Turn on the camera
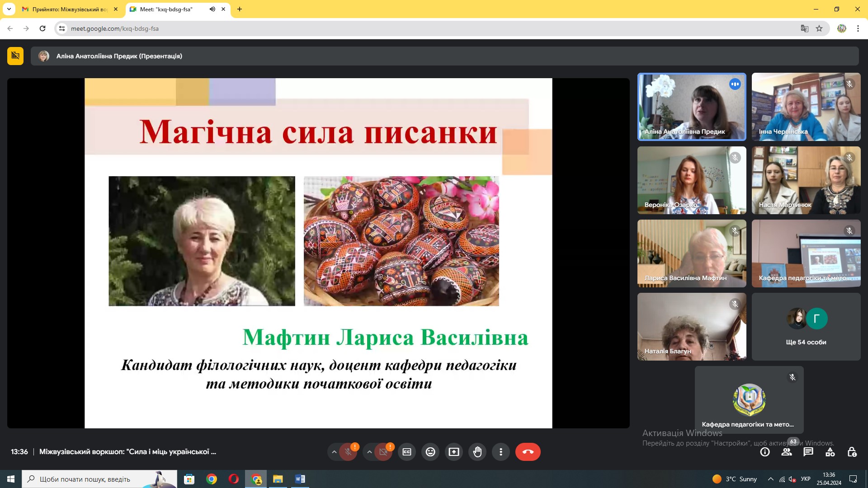This screenshot has height=488, width=868. coord(384,451)
